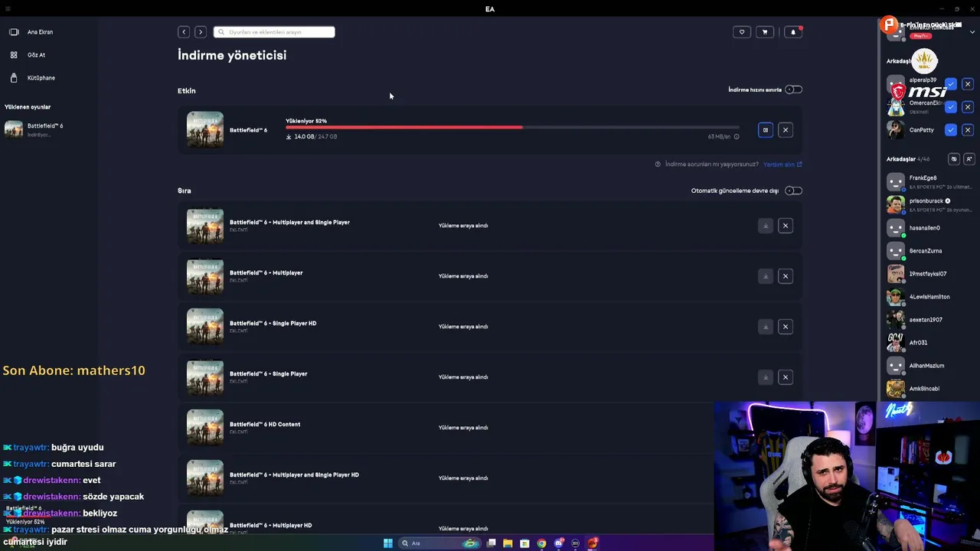Remove Single Player HD from queue

[785, 327]
